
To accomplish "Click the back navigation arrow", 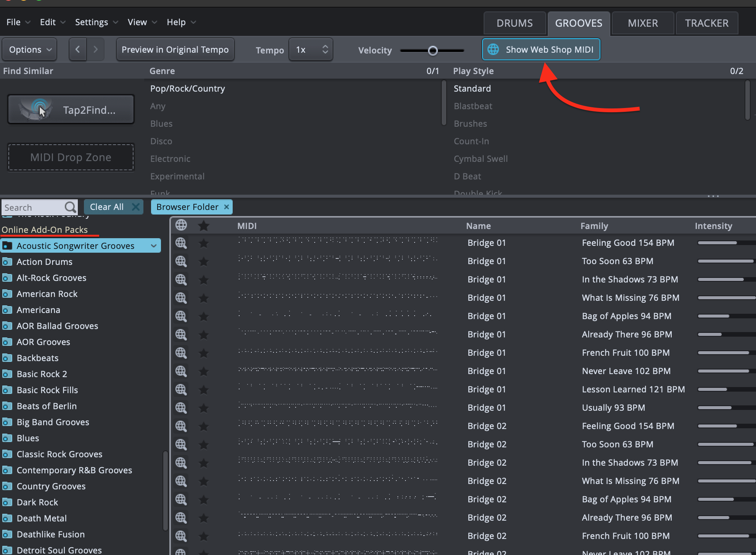I will 78,50.
